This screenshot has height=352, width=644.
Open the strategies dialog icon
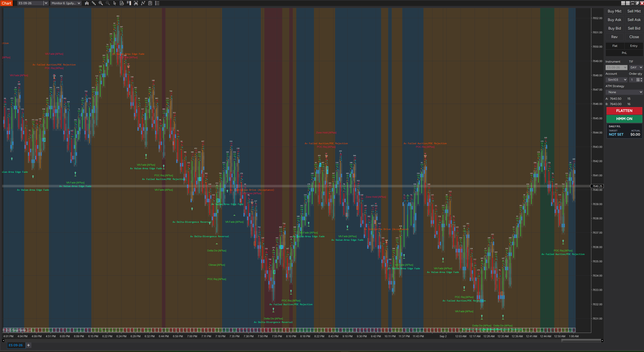coord(143,3)
